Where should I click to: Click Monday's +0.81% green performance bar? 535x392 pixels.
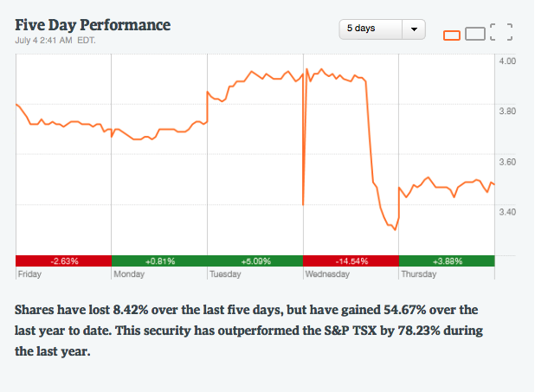pyautogui.click(x=159, y=261)
